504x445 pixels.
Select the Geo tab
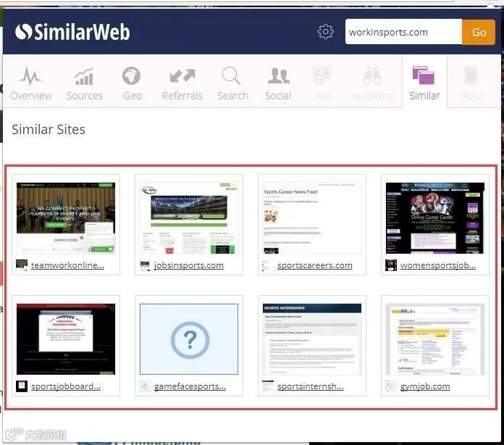[132, 83]
